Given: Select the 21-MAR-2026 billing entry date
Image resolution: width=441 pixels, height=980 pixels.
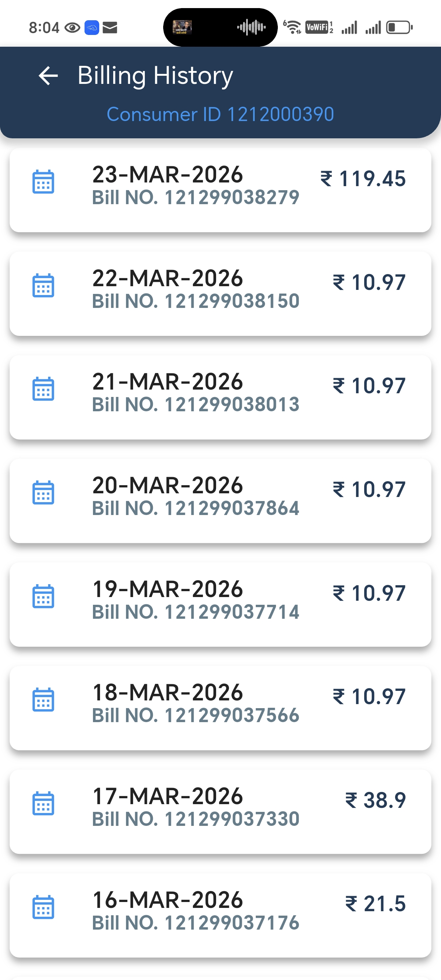Looking at the screenshot, I should 167,381.
